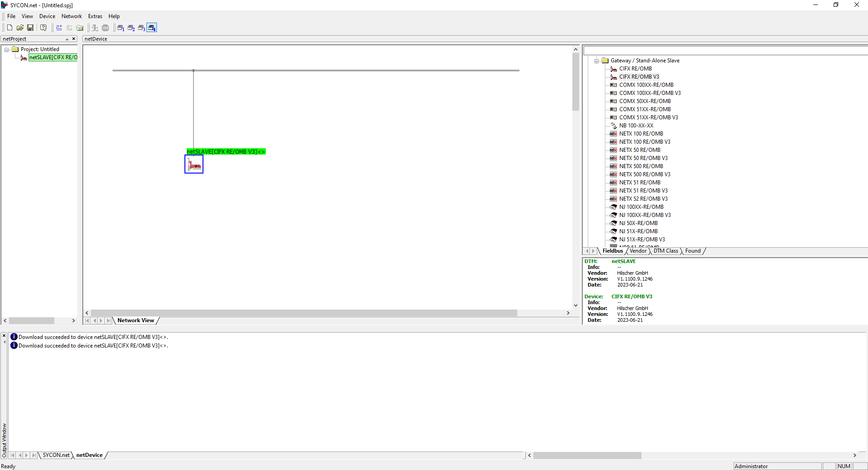Screen dimensions: 868x470
Task: Open the Network menu
Action: [x=71, y=16]
